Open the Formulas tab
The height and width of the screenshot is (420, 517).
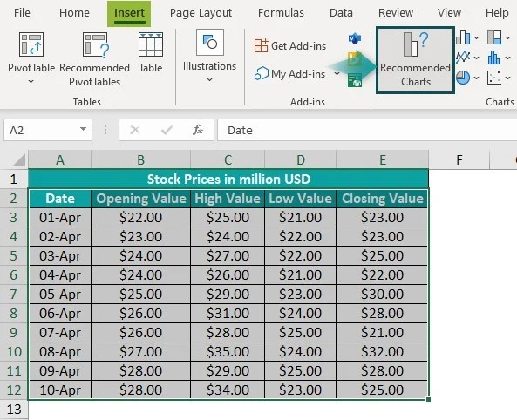(x=281, y=13)
